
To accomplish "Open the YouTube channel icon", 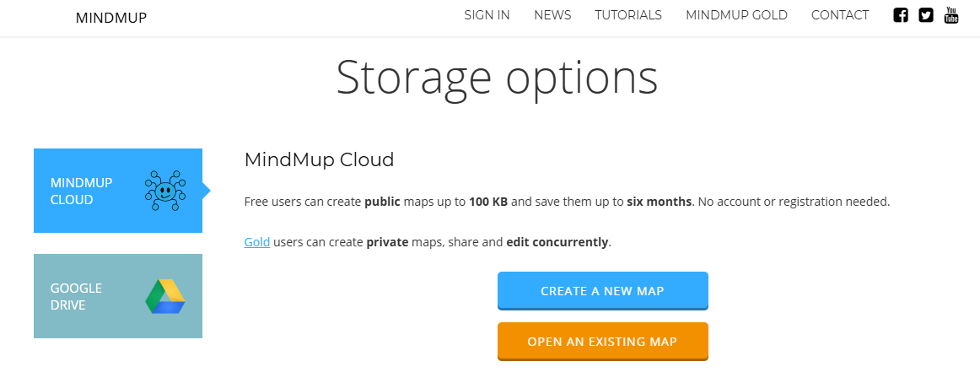I will point(951,15).
